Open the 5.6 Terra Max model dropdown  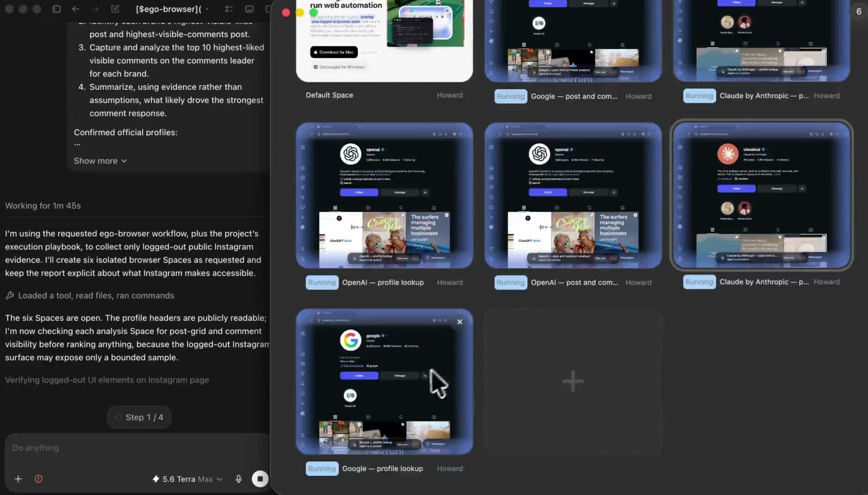pos(187,479)
